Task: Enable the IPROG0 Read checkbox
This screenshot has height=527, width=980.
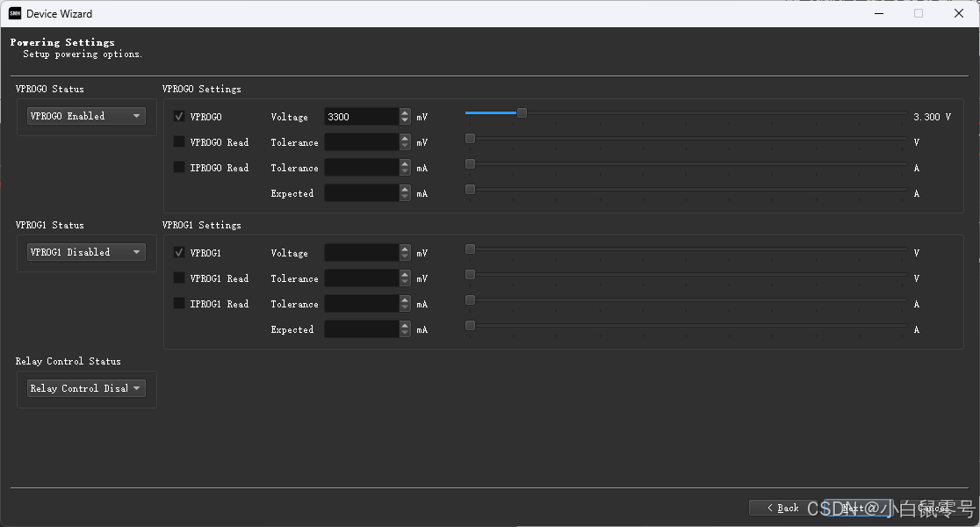Action: [181, 167]
